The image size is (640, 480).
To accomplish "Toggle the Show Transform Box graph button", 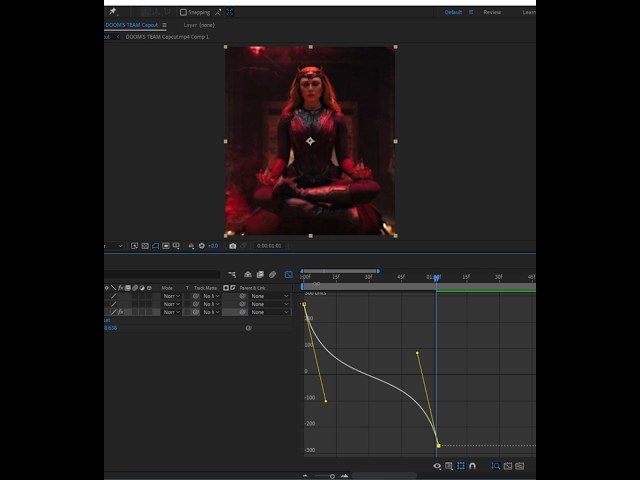I will 461,466.
